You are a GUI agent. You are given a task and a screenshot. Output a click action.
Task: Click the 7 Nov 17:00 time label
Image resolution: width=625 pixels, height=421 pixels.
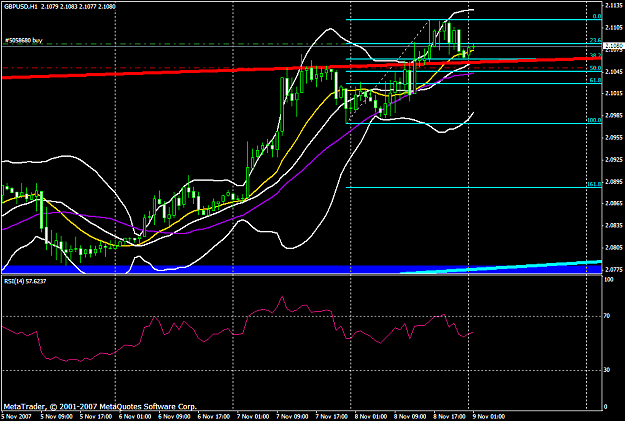(332, 417)
